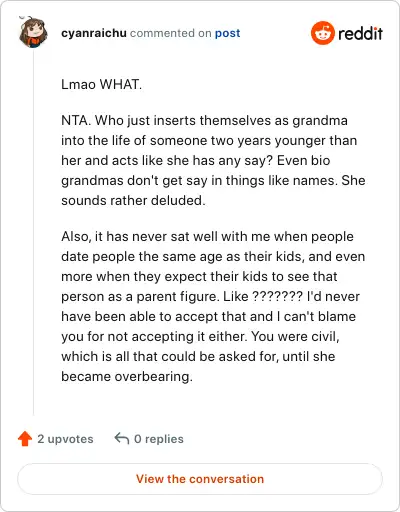Click the paragraph starting with "NTA. Who just"
The height and width of the screenshot is (512, 400).
213,160
